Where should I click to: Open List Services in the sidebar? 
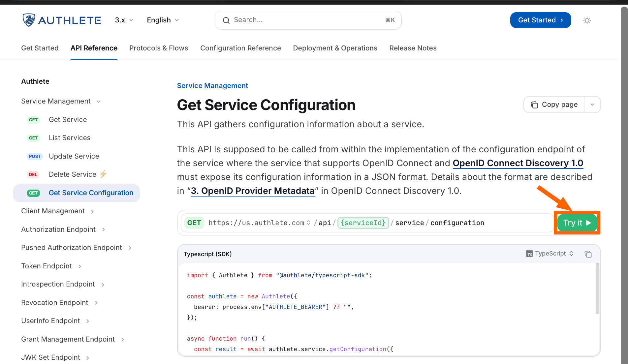70,138
